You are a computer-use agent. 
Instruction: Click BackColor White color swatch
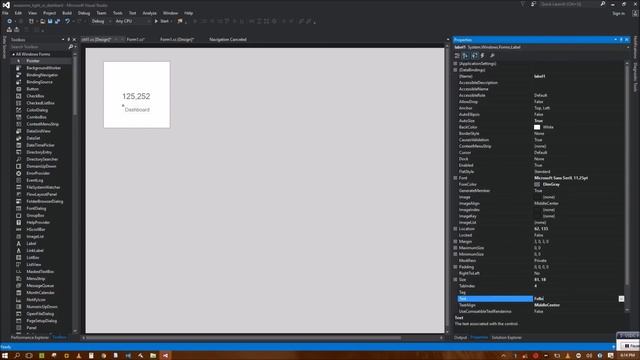(x=537, y=127)
